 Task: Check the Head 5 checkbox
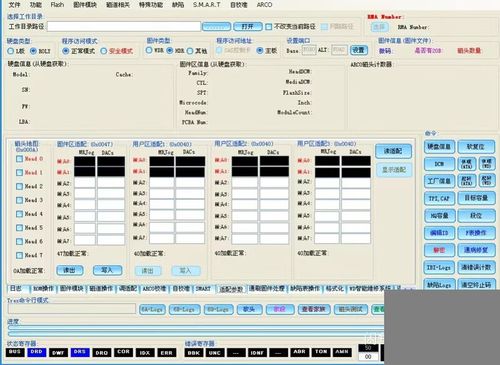point(19,228)
